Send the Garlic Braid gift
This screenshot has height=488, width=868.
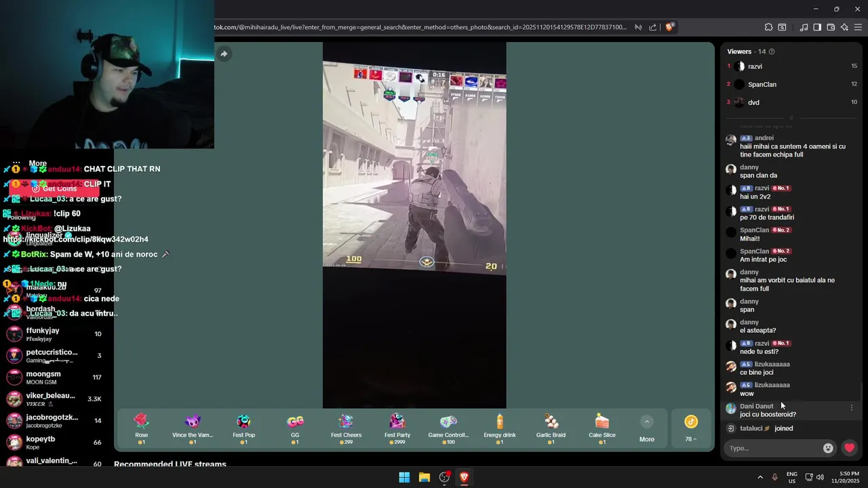[x=551, y=428]
